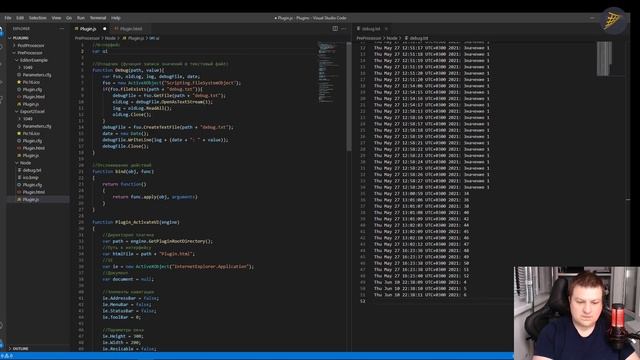Click line 'ie.Height = 300;'

(x=122, y=336)
